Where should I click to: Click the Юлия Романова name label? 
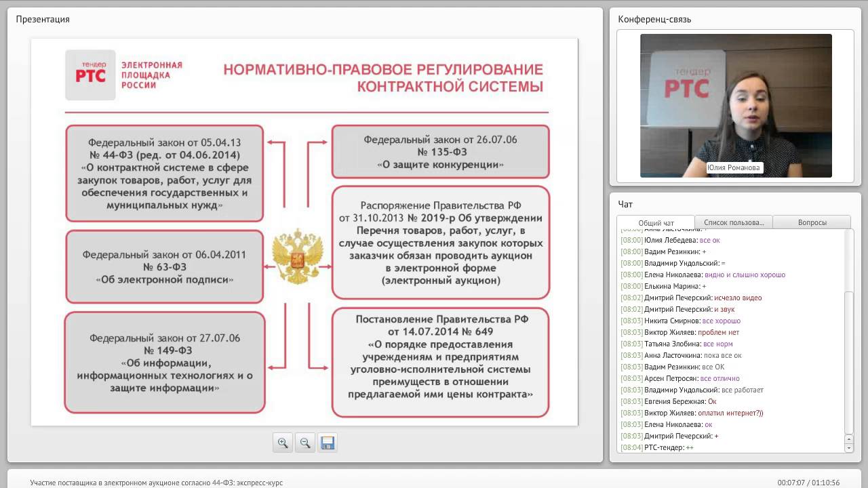pos(734,167)
